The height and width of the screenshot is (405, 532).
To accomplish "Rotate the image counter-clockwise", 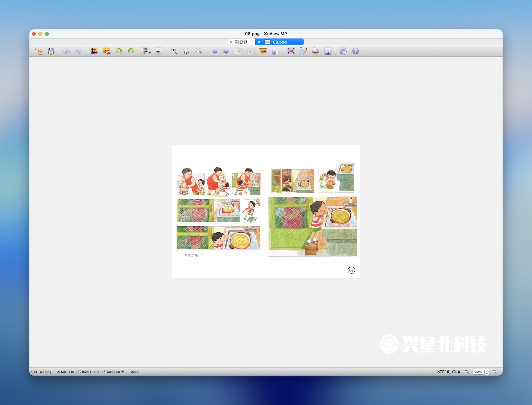I will click(119, 51).
